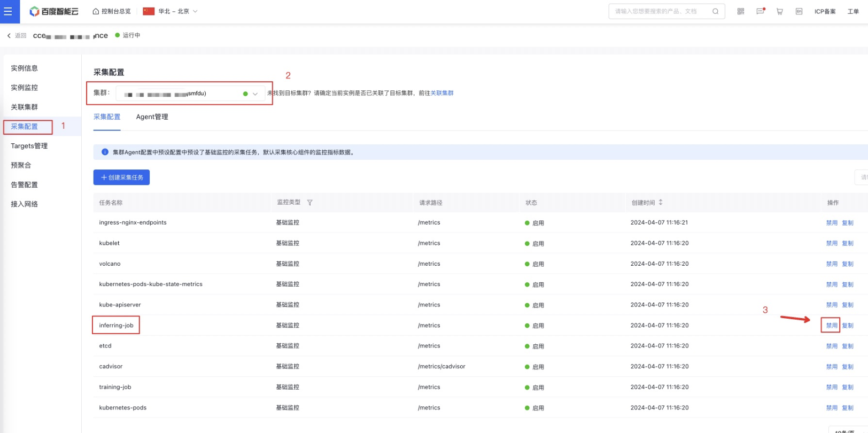868x433 pixels.
Task: Select 采集配置 in the sidebar
Action: point(25,127)
